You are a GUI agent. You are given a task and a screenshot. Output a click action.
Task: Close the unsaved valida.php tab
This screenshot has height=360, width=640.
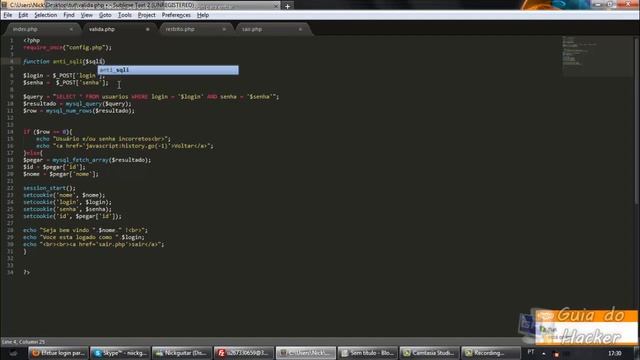click(147, 29)
